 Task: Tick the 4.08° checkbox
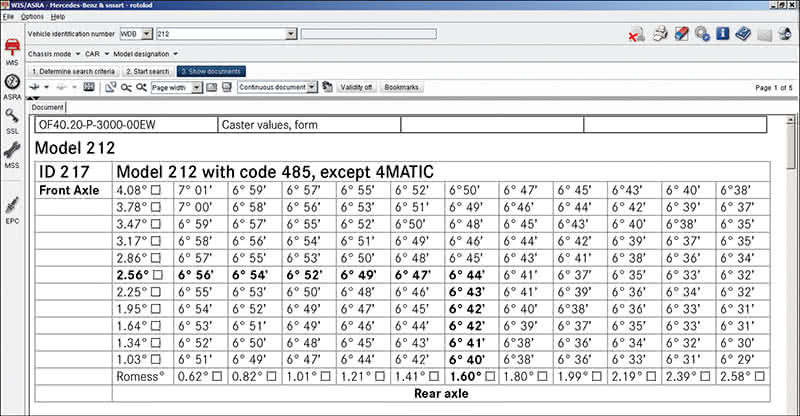tap(156, 190)
